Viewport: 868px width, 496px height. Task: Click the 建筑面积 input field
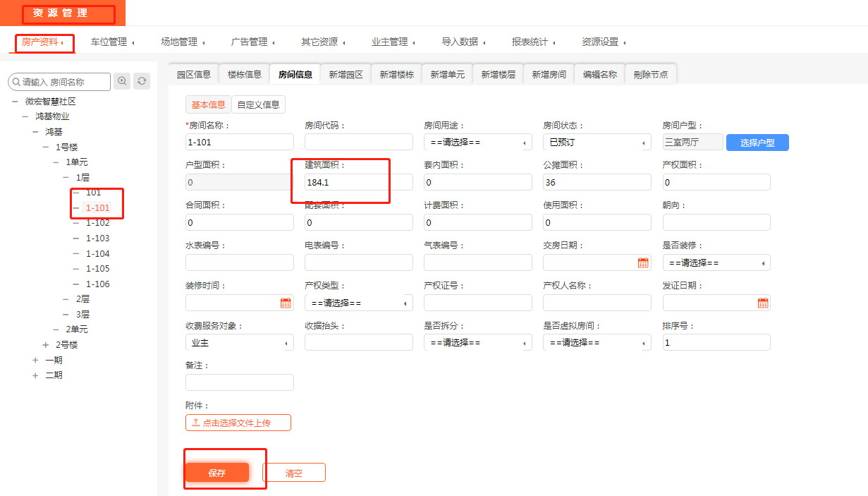click(358, 183)
